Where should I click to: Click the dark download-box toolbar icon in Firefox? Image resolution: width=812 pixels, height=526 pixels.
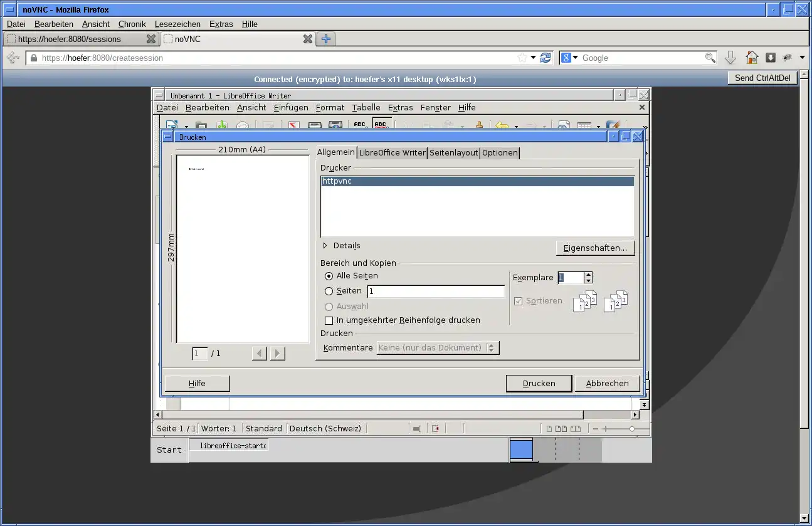(771, 58)
